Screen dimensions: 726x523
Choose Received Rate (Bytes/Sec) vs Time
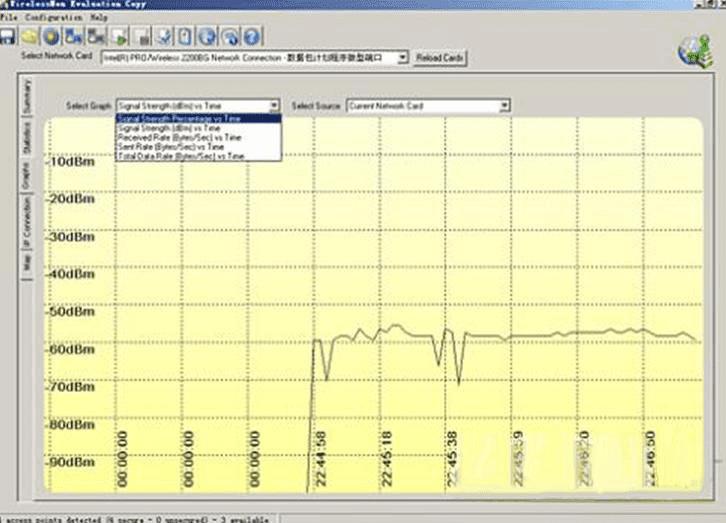click(198, 137)
